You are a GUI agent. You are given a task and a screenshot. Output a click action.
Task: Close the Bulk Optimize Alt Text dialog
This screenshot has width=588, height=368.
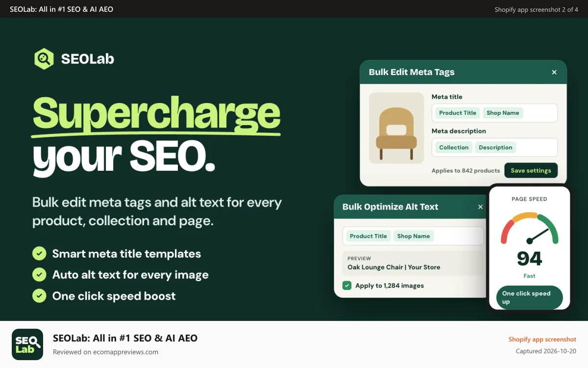tap(480, 207)
